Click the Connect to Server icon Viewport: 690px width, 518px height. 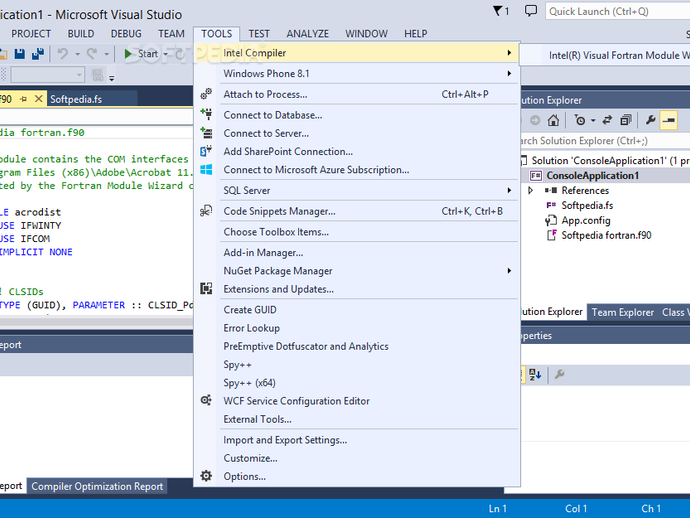pyautogui.click(x=206, y=132)
